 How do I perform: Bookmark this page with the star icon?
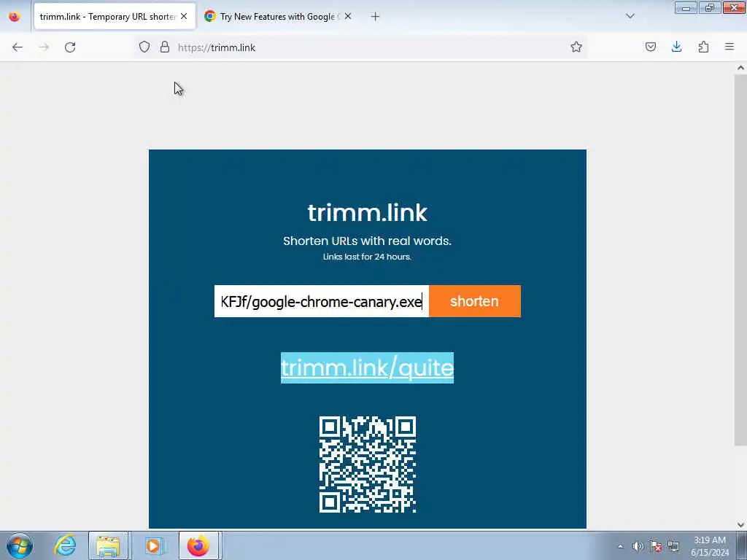pyautogui.click(x=576, y=47)
